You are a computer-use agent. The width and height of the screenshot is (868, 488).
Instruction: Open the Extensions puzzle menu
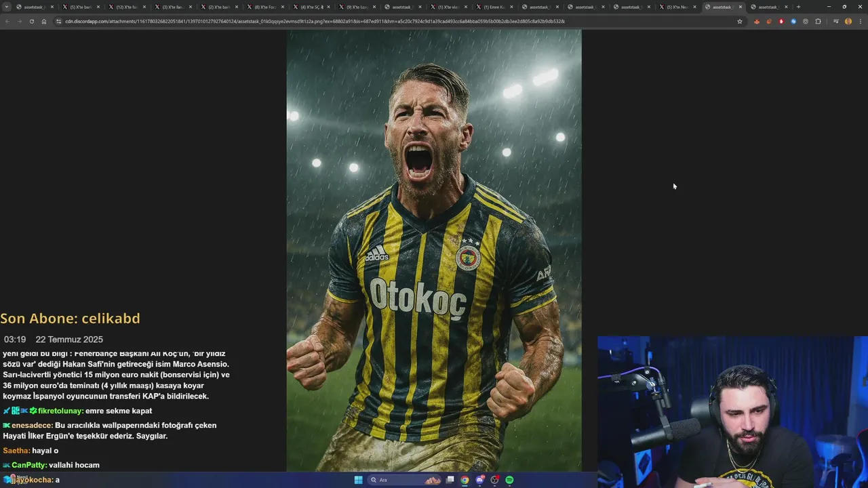coord(818,21)
